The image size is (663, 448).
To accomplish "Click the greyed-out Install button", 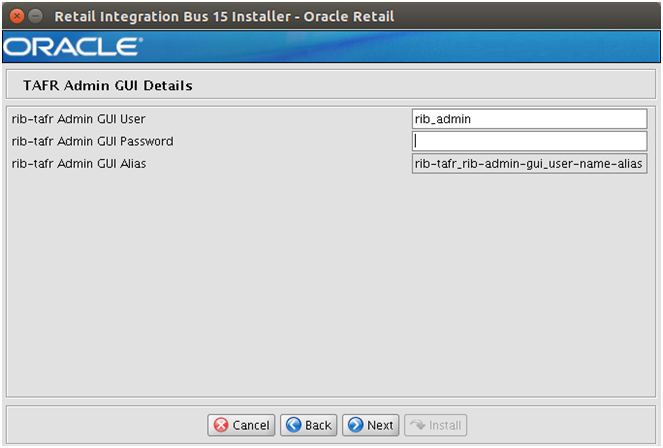I will tap(436, 425).
